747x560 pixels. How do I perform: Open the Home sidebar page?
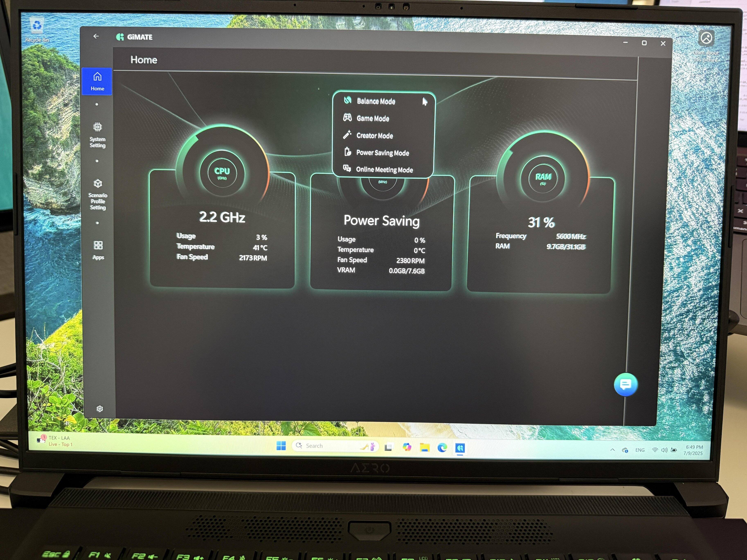tap(97, 81)
